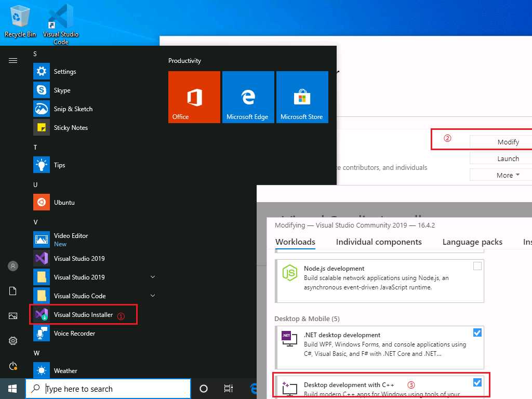Open Sticky Notes app icon
The image size is (532, 399).
42,127
